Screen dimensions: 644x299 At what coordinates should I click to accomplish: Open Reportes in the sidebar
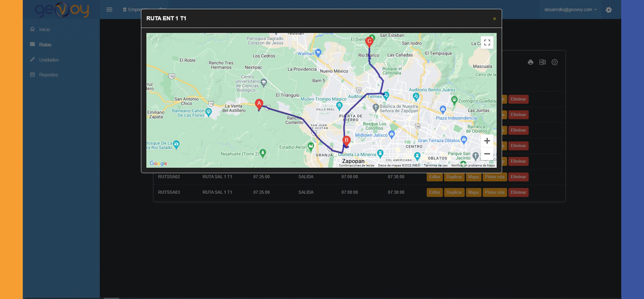(x=48, y=75)
